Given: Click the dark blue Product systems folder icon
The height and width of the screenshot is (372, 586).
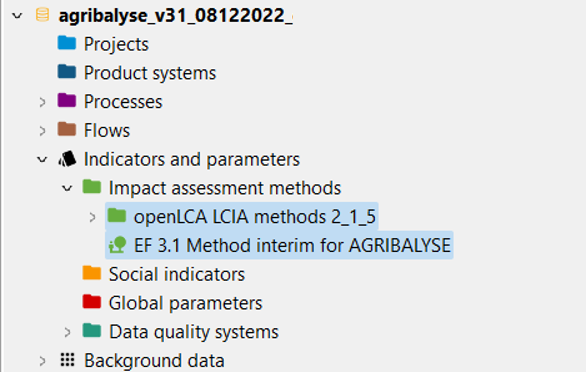Looking at the screenshot, I should 67,71.
